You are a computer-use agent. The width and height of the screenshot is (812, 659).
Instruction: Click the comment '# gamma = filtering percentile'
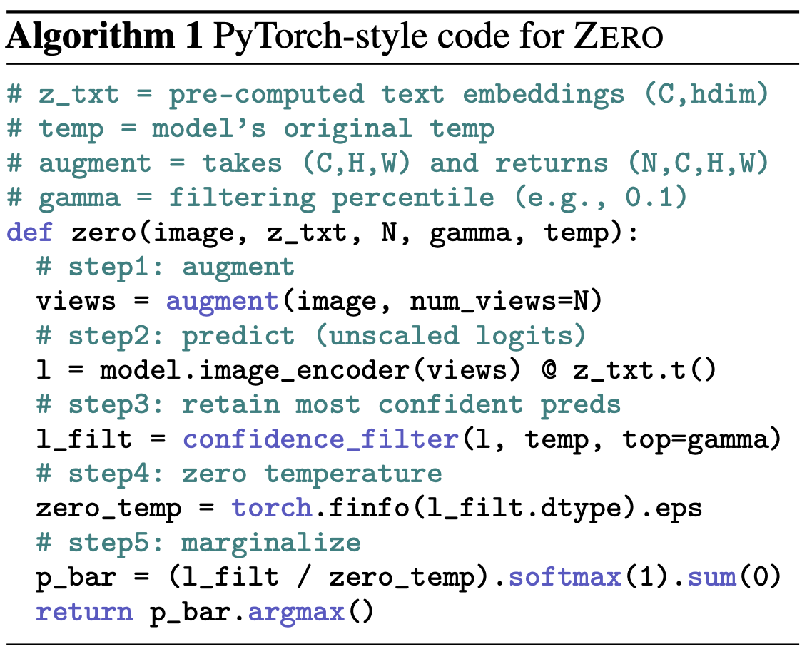[x=347, y=198]
